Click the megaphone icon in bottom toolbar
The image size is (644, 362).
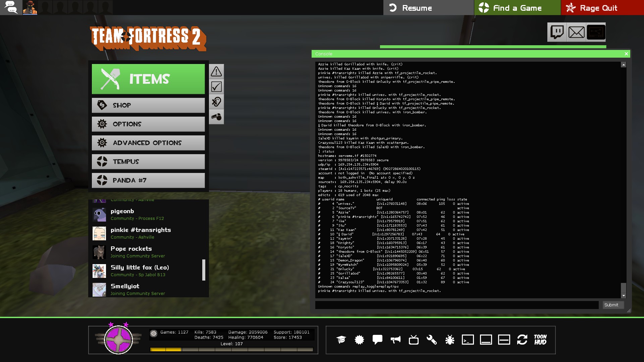click(395, 340)
